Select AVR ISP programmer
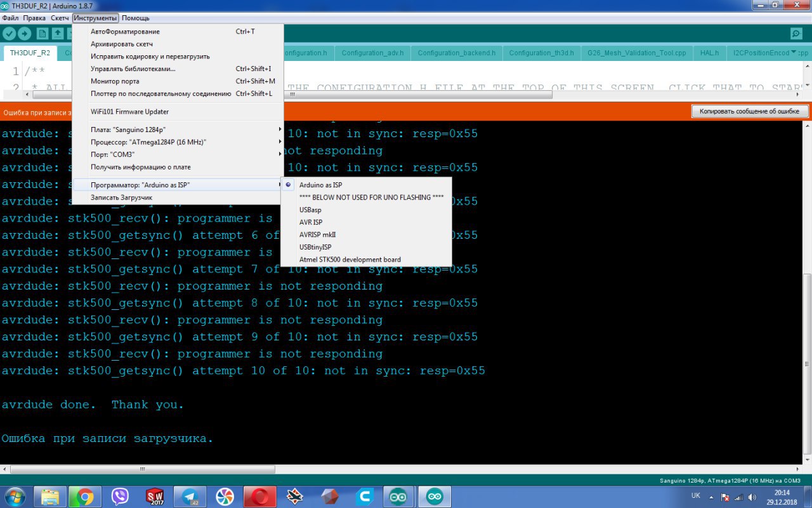Image resolution: width=812 pixels, height=508 pixels. point(366,222)
